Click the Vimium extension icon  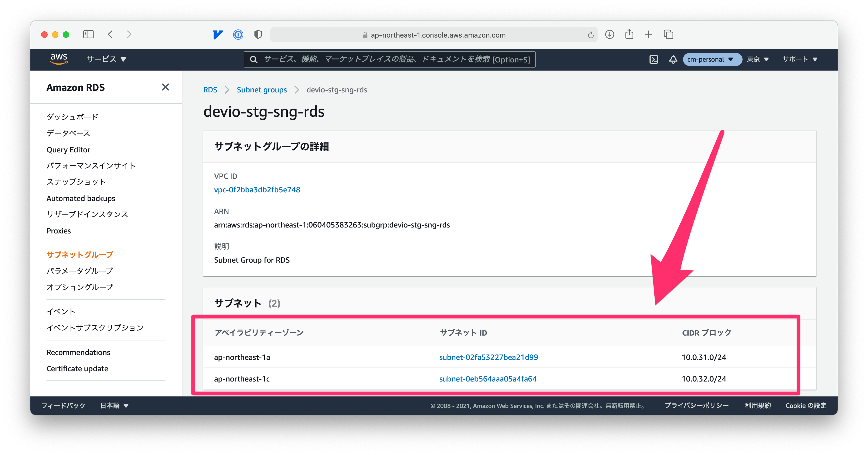(x=218, y=34)
